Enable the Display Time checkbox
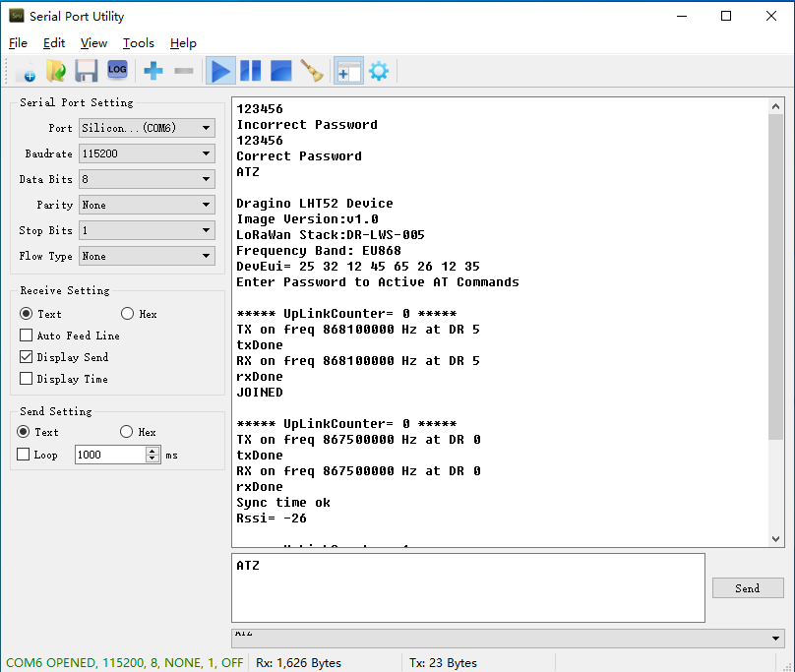This screenshot has height=672, width=795. (26, 379)
